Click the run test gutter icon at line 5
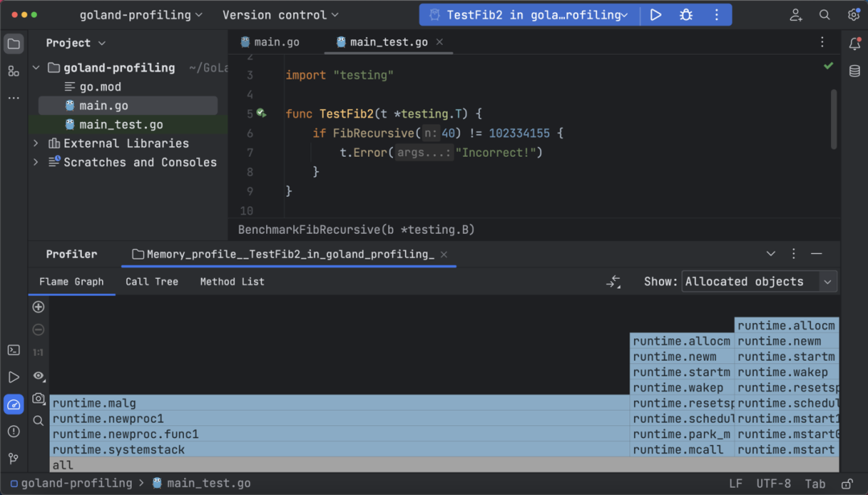This screenshot has width=868, height=495. [x=261, y=113]
